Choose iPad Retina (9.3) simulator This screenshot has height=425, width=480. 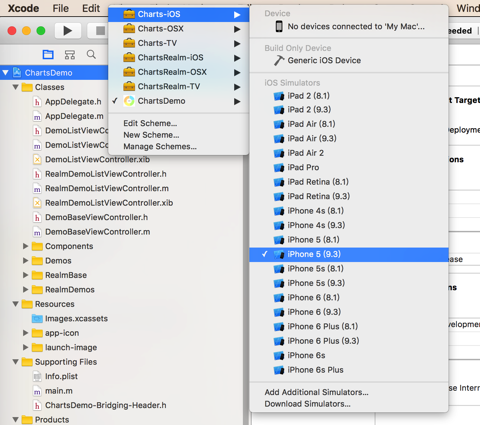pyautogui.click(x=349, y=196)
